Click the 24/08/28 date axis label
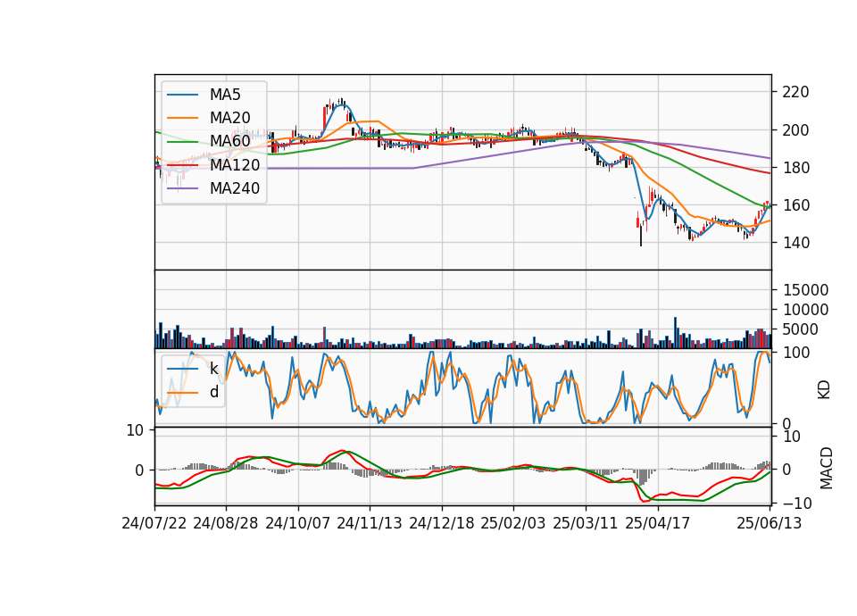 point(226,523)
